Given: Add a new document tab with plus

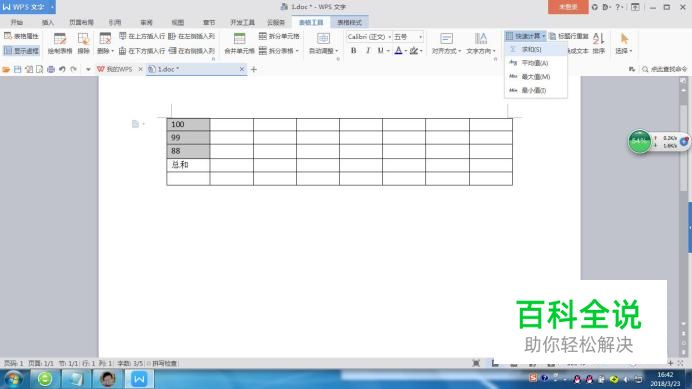Looking at the screenshot, I should pos(254,69).
